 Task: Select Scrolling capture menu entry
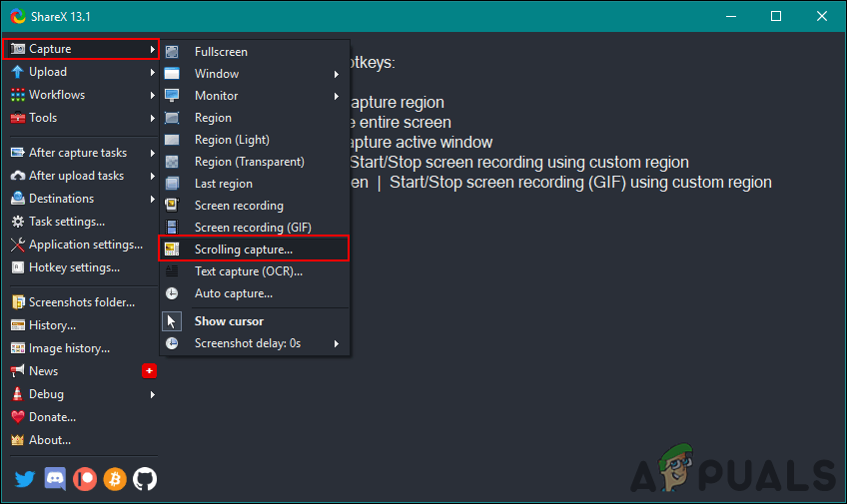point(244,250)
